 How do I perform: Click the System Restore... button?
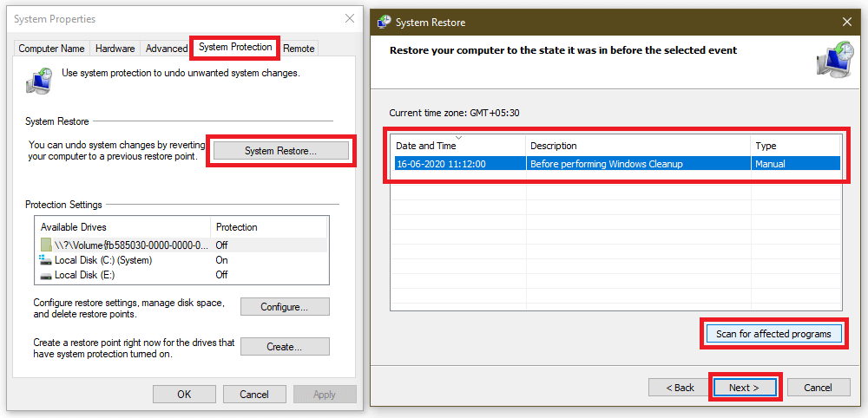(x=280, y=151)
